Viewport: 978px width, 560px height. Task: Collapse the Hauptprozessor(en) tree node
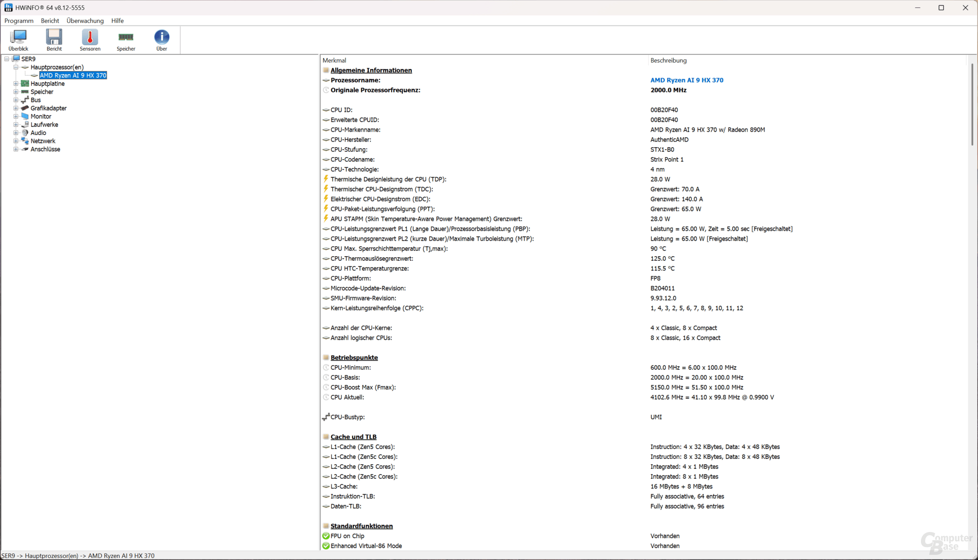[16, 67]
